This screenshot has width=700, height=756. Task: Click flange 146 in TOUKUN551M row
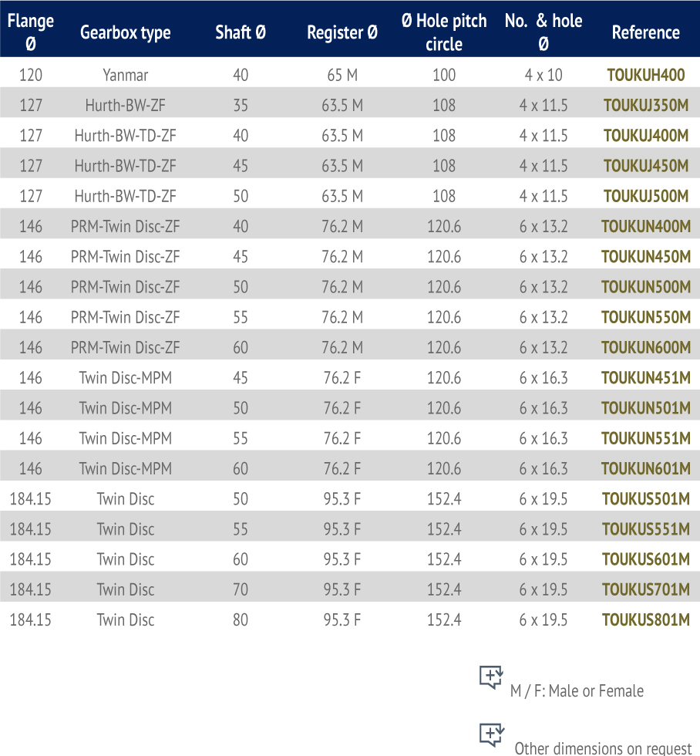click(x=30, y=438)
